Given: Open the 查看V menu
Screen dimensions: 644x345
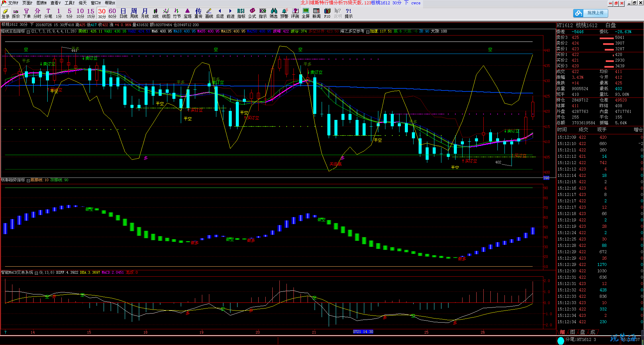Looking at the screenshot, I should click(55, 3).
